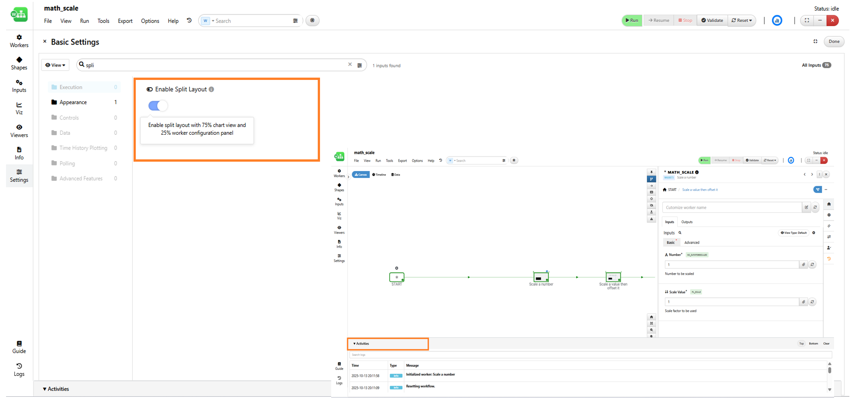This screenshot has height=407, width=868.
Task: Click the green Run button
Action: pyautogui.click(x=632, y=20)
